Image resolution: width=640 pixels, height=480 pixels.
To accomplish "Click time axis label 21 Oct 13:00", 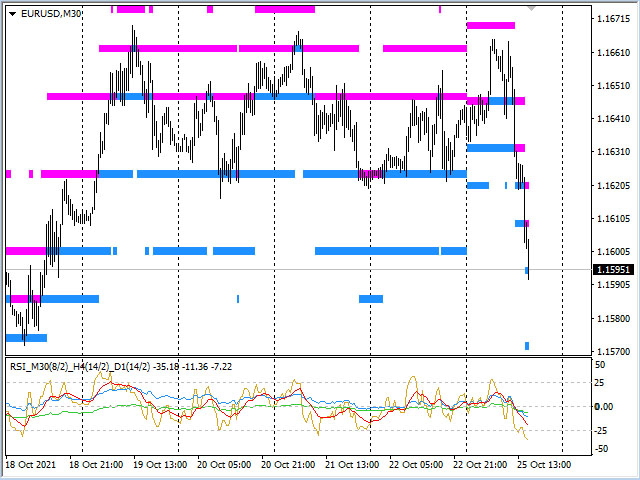I will (352, 464).
